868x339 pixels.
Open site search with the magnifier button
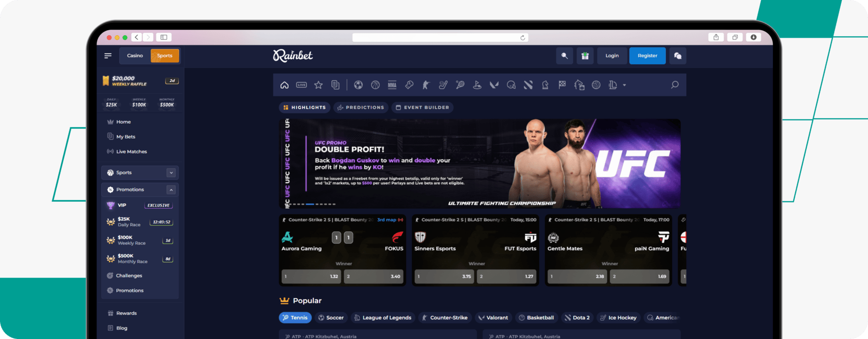(x=564, y=56)
